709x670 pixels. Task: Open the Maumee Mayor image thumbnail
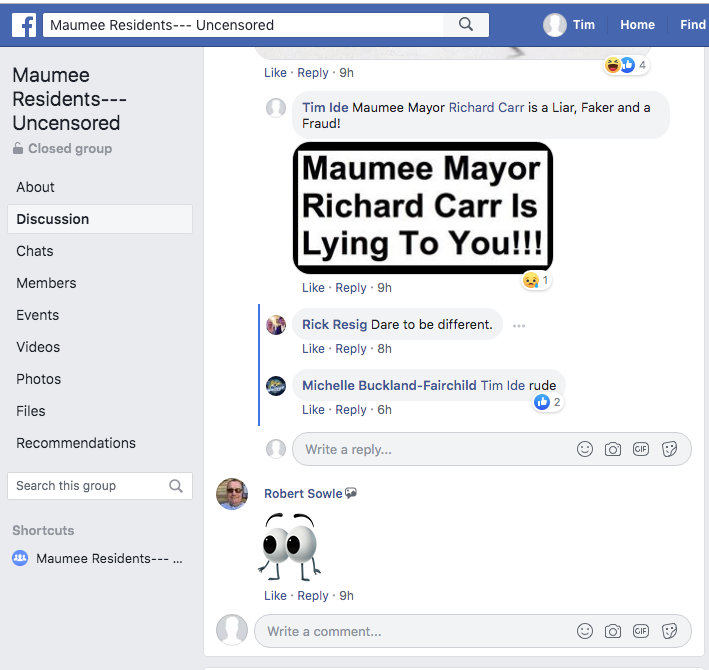tap(423, 208)
